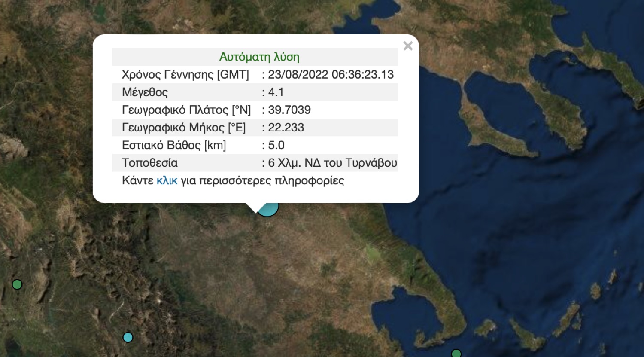Close the earthquake info popup

(408, 46)
